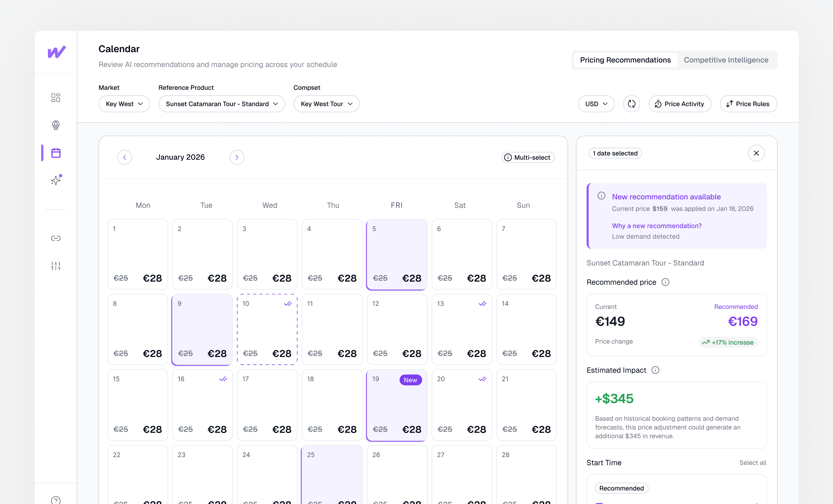Select January 21 calendar cell
This screenshot has width=833, height=504.
click(526, 405)
